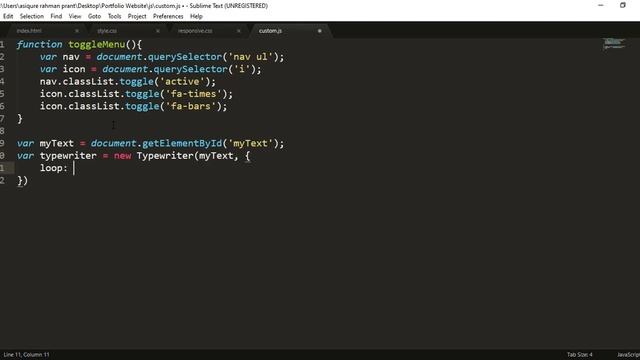
Task: Click getElementById in line 9
Action: [182, 143]
